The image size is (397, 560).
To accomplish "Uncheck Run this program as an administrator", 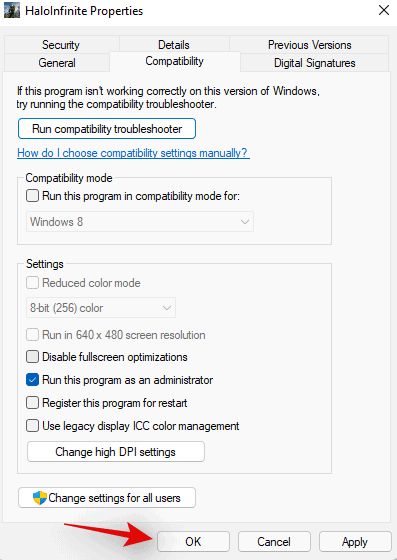I will (x=32, y=380).
